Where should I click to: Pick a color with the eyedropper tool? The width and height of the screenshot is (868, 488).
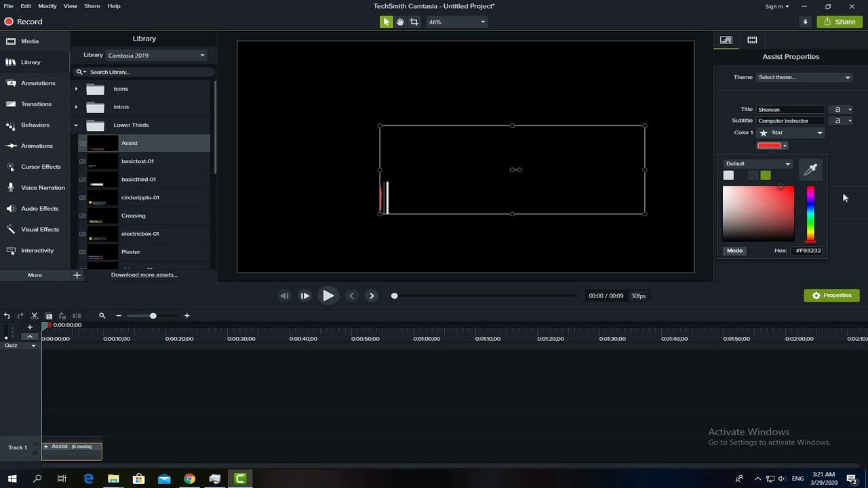click(810, 170)
